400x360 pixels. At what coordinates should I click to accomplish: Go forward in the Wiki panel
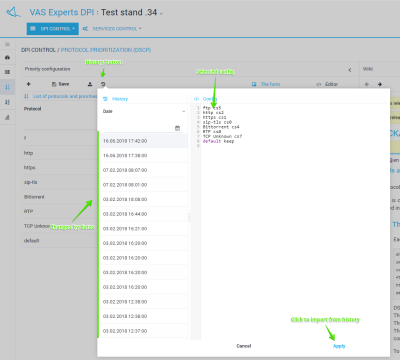pyautogui.click(x=380, y=84)
